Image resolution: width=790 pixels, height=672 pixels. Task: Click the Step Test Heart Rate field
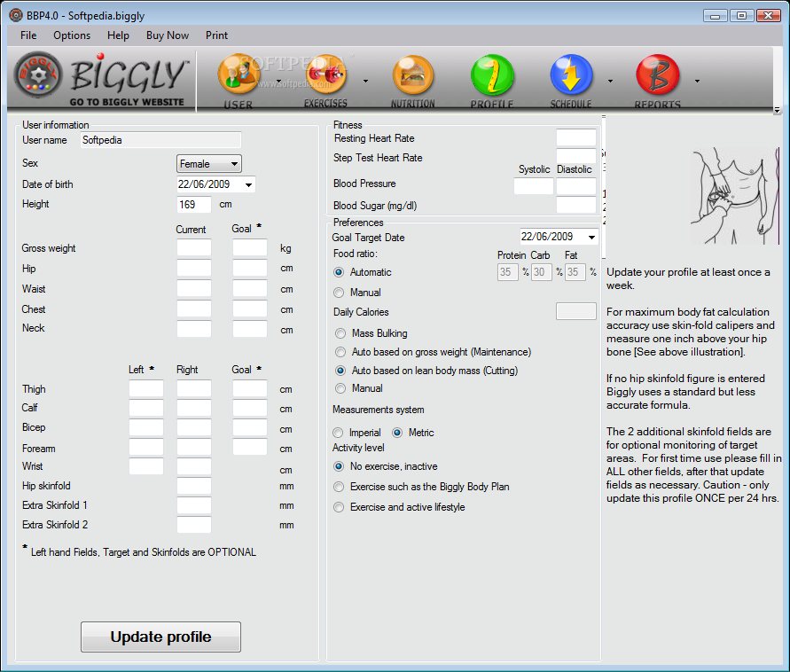pos(576,157)
